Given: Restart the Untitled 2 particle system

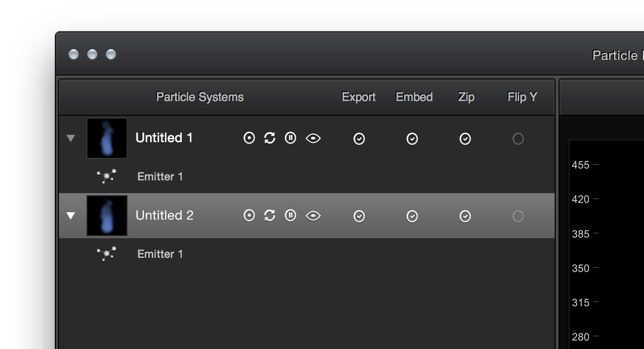Looking at the screenshot, I should [269, 215].
